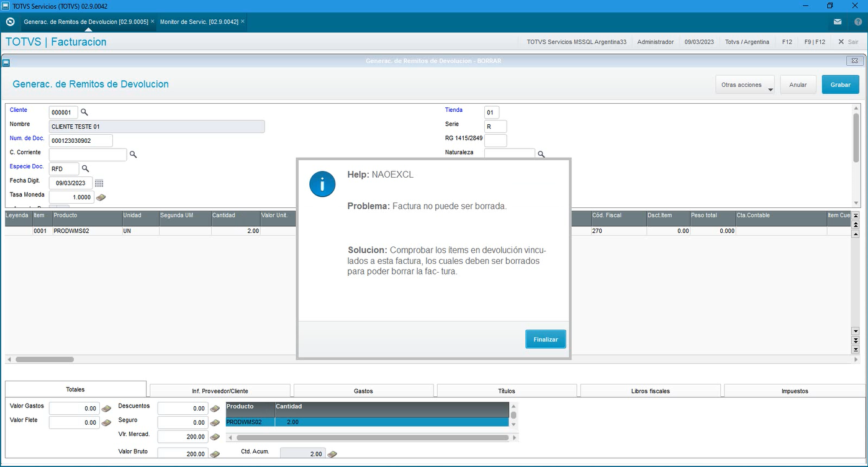Click the blue info icon in Help dialog
The height and width of the screenshot is (467, 868).
coord(322,184)
